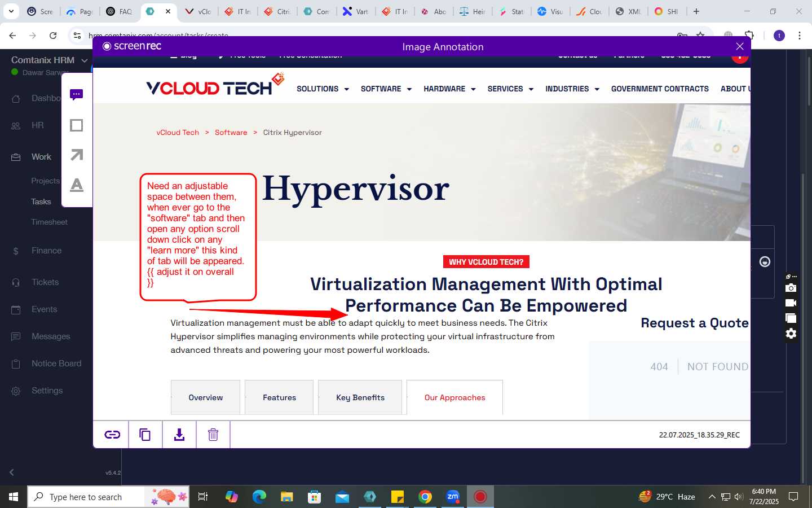Image resolution: width=812 pixels, height=508 pixels.
Task: Copy the sharing link of the screenshot
Action: (112, 435)
